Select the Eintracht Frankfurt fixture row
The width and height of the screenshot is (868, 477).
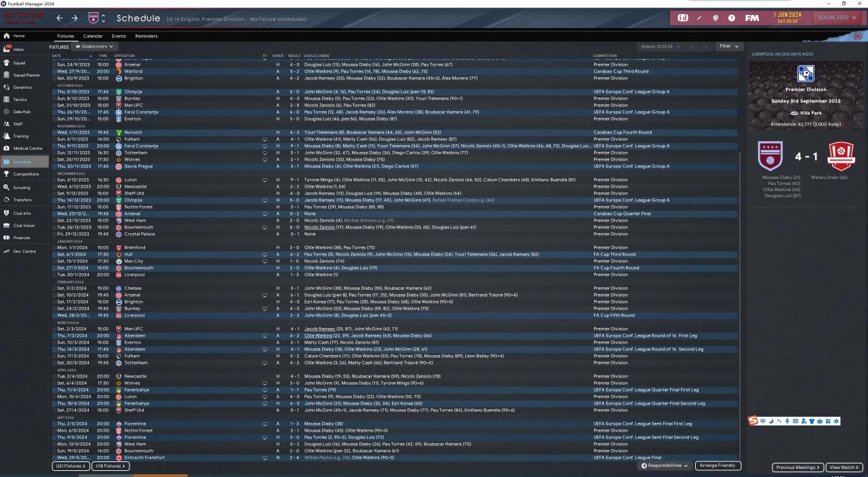(395, 457)
